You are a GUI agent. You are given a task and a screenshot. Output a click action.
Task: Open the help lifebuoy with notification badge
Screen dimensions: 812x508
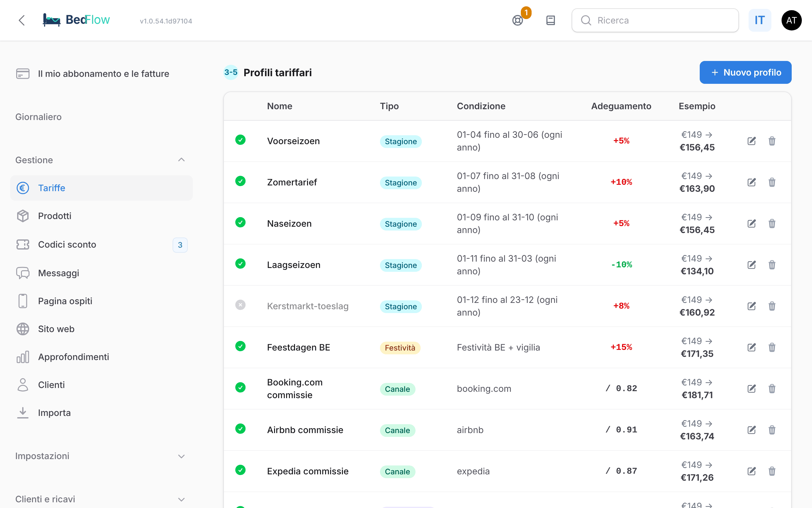518,20
